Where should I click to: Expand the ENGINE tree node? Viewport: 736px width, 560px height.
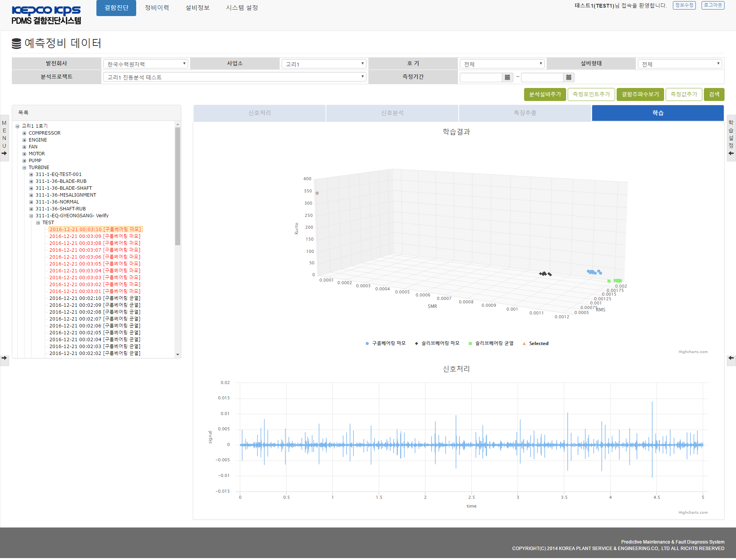(24, 140)
